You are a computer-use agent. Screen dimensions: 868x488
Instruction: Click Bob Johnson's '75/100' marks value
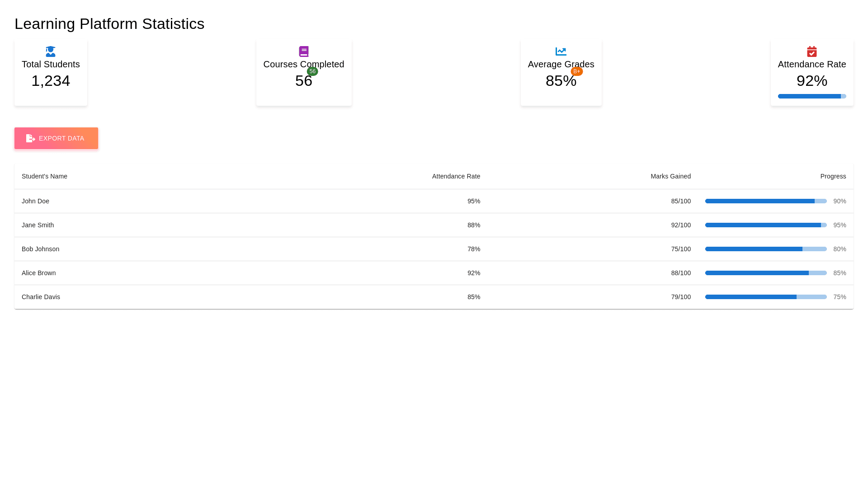pos(681,249)
